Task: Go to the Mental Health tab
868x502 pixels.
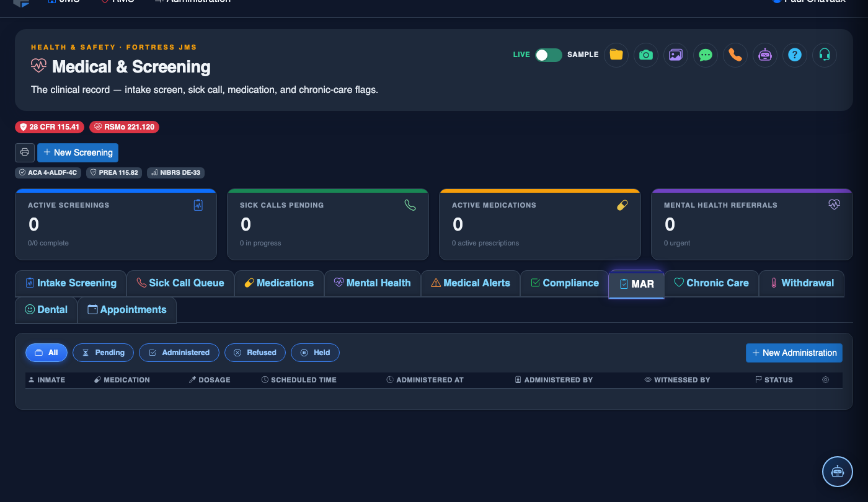Action: [373, 283]
